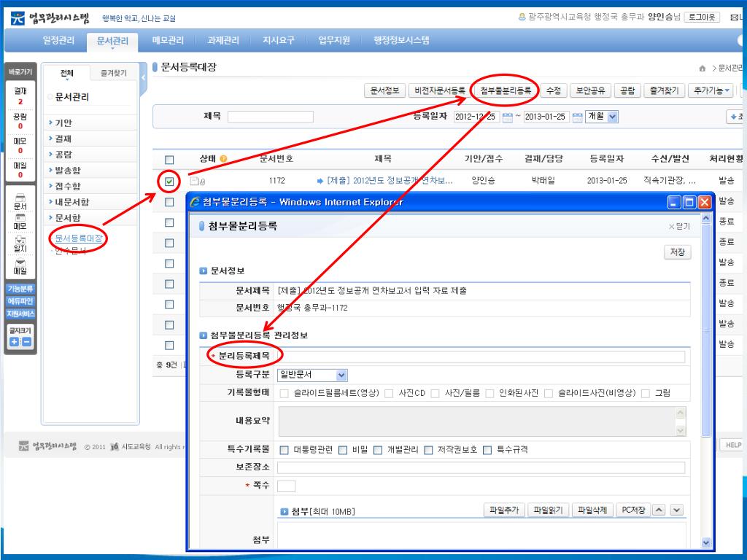
Task: Open the 문서등록대장 link in the tree
Action: coord(79,238)
